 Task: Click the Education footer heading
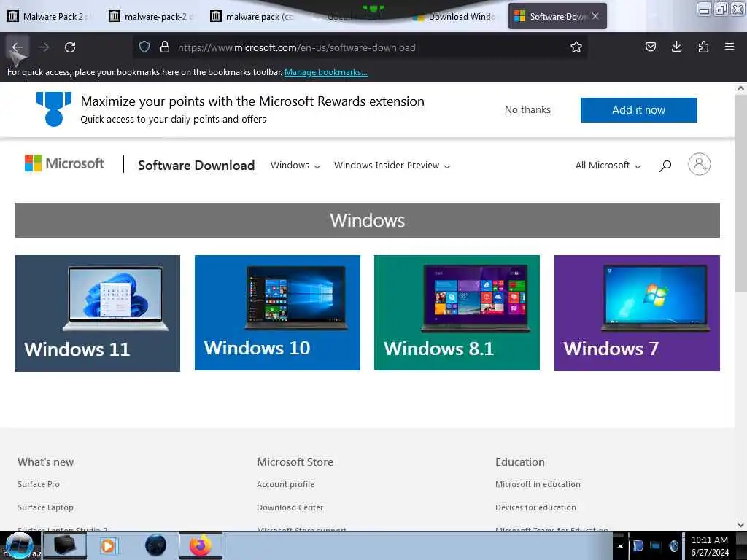click(519, 462)
